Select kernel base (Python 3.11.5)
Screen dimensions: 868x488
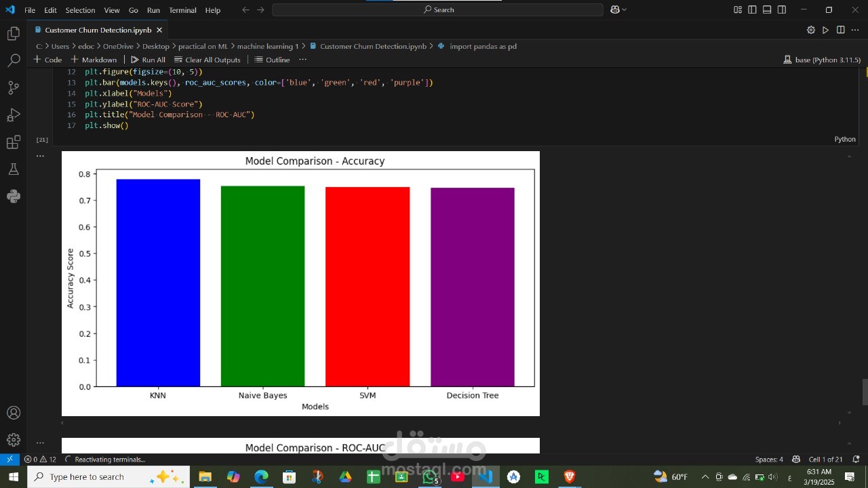[x=822, y=60]
